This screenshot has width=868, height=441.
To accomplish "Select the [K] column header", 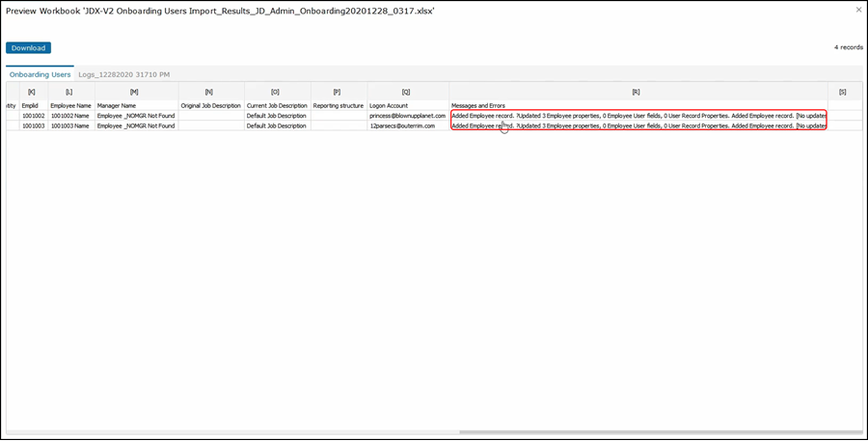I will tap(32, 91).
